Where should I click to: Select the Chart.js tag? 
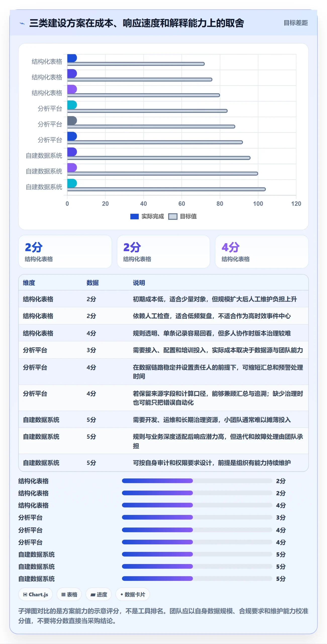pos(35,594)
